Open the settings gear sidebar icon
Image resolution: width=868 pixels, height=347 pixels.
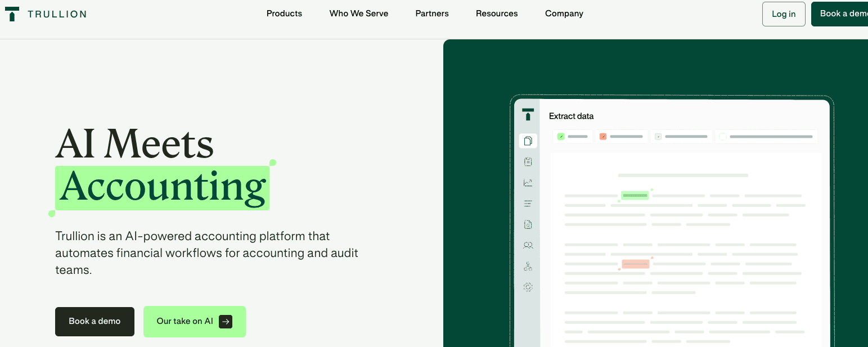pos(528,287)
